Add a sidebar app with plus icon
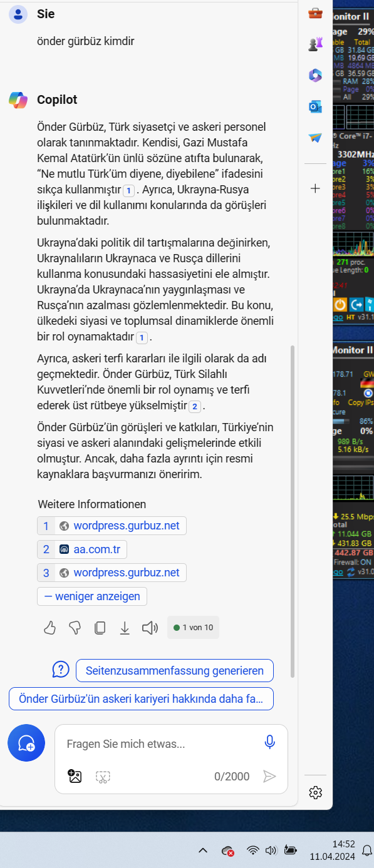 (316, 188)
